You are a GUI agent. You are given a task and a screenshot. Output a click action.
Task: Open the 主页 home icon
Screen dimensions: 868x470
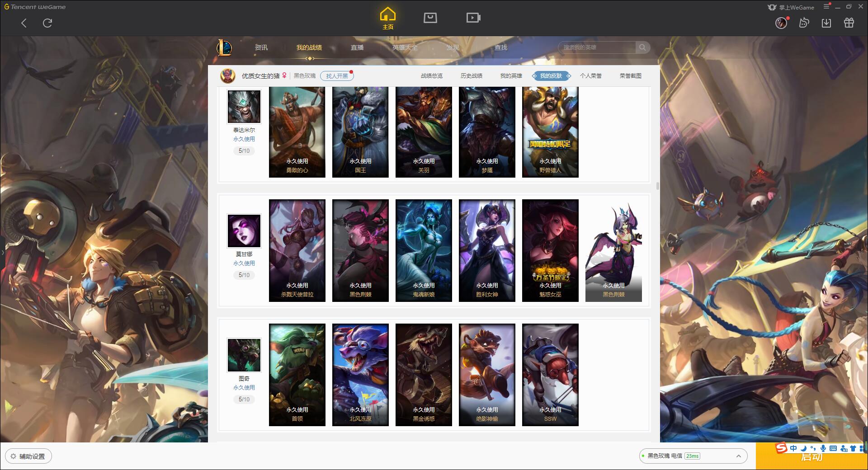click(388, 19)
